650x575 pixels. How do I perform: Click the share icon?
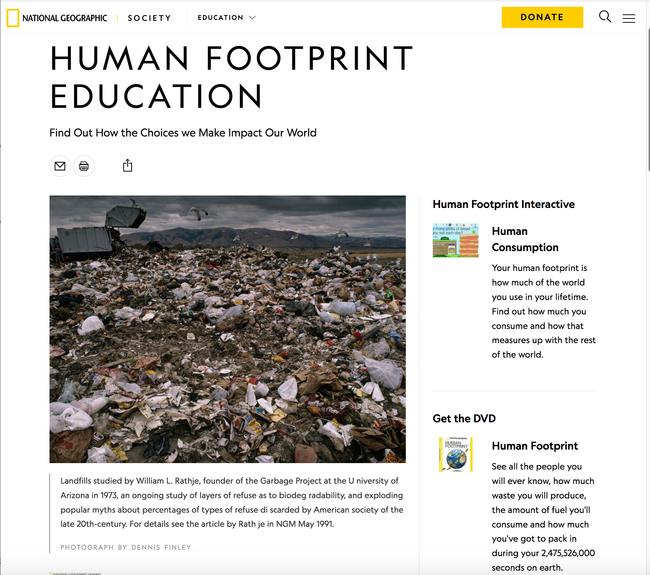click(127, 166)
